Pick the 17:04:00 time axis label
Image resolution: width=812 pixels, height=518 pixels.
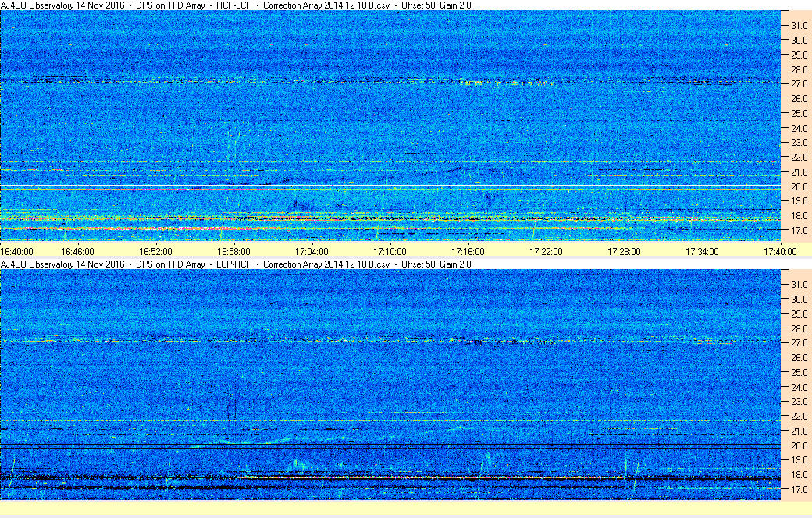click(312, 251)
